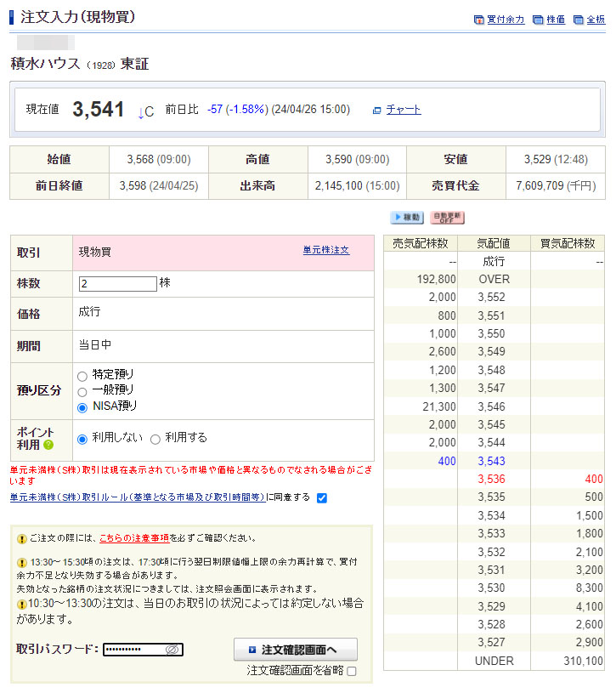
Task: Toggle the 自動更新 OFF button
Action: tap(447, 218)
